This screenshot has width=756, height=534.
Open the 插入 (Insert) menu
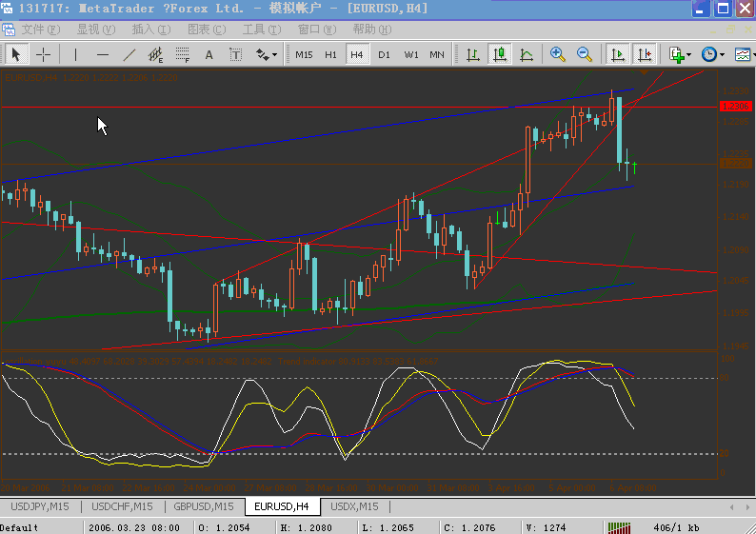coord(149,30)
